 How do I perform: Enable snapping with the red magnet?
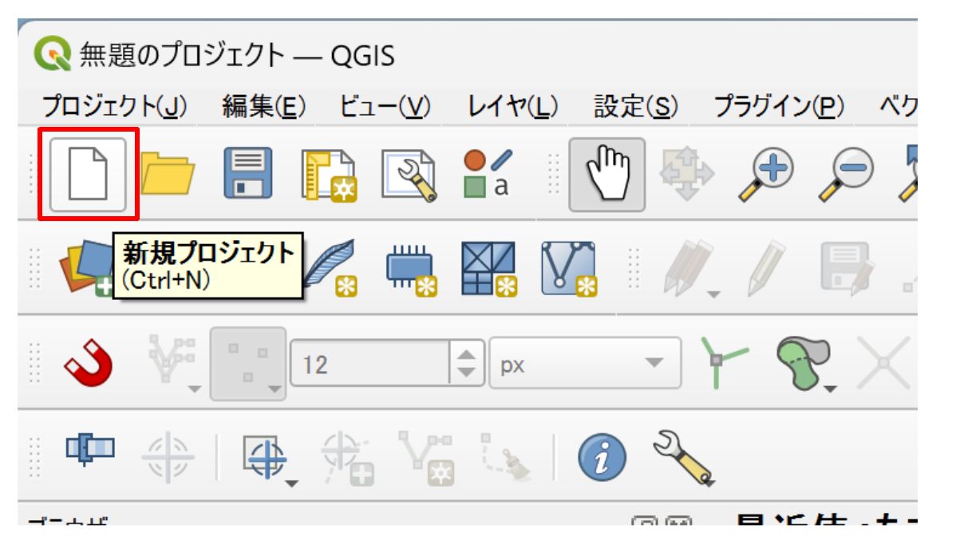pos(88,363)
